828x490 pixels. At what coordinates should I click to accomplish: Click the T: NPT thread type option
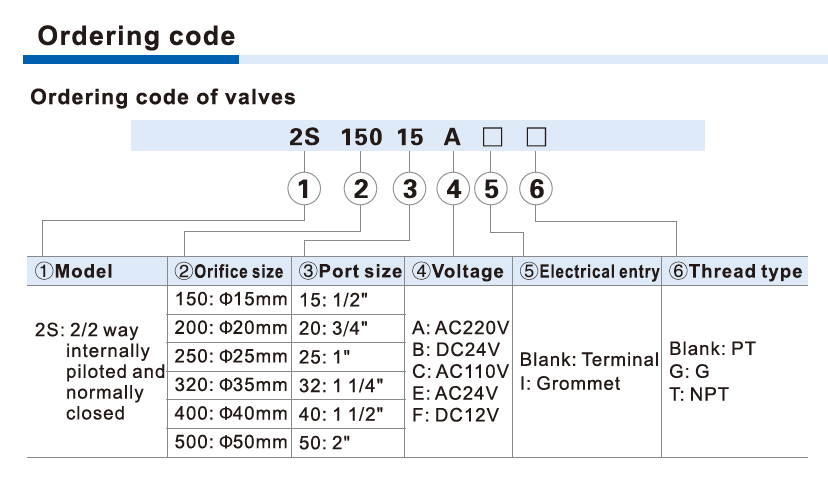pyautogui.click(x=699, y=394)
